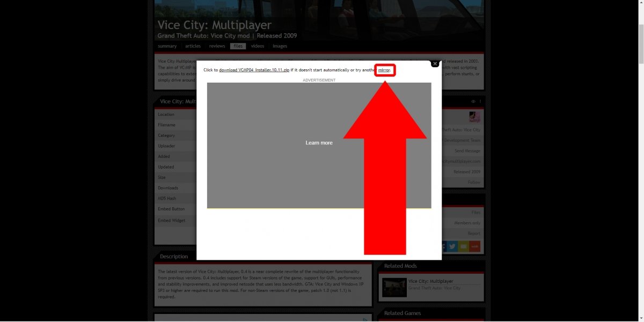Click the Report link
Screen dimensions: 644x322
pyautogui.click(x=474, y=233)
